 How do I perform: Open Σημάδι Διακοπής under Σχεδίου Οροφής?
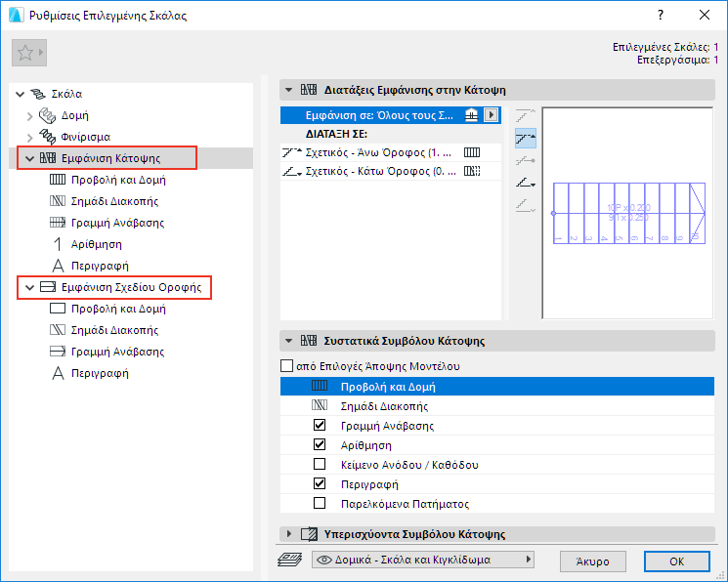click(x=114, y=330)
